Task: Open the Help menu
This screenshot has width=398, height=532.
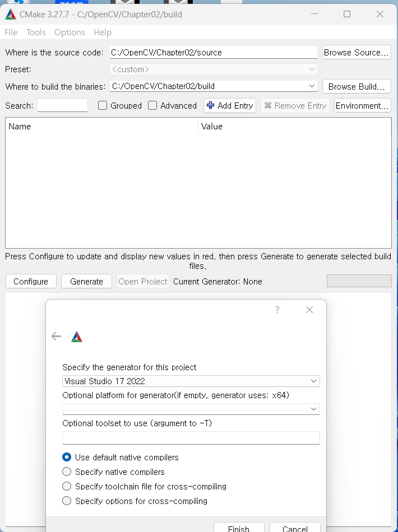Action: coord(103,32)
